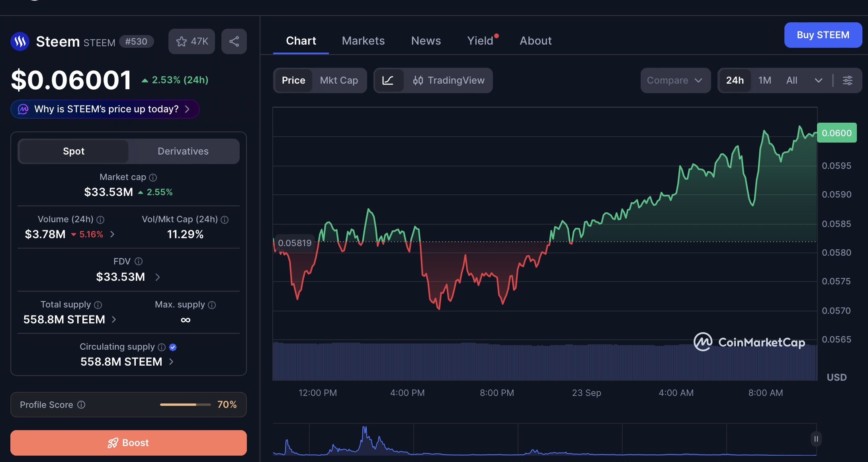Show Circulating supply info icon

(x=162, y=347)
